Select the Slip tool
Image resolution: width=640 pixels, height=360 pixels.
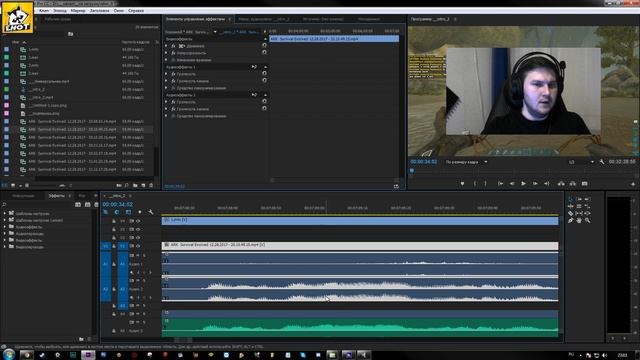[580, 213]
